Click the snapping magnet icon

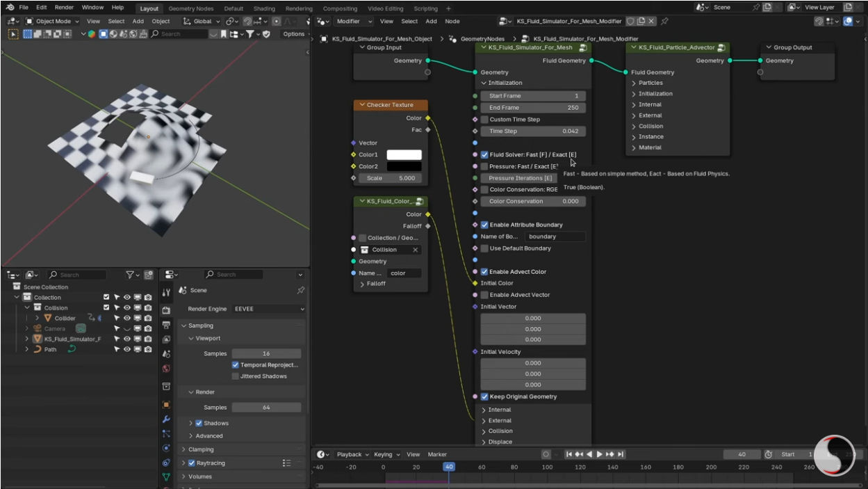[247, 22]
